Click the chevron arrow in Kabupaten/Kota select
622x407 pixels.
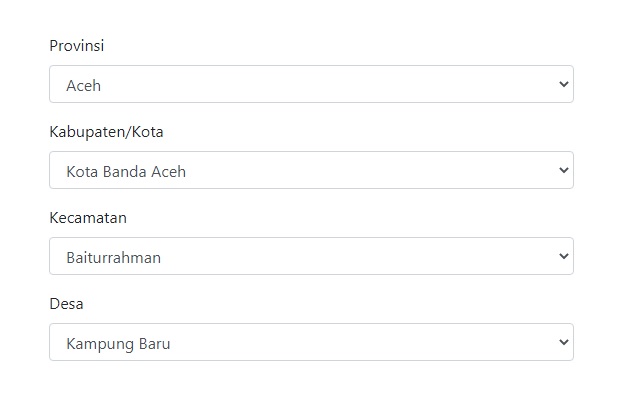point(564,170)
